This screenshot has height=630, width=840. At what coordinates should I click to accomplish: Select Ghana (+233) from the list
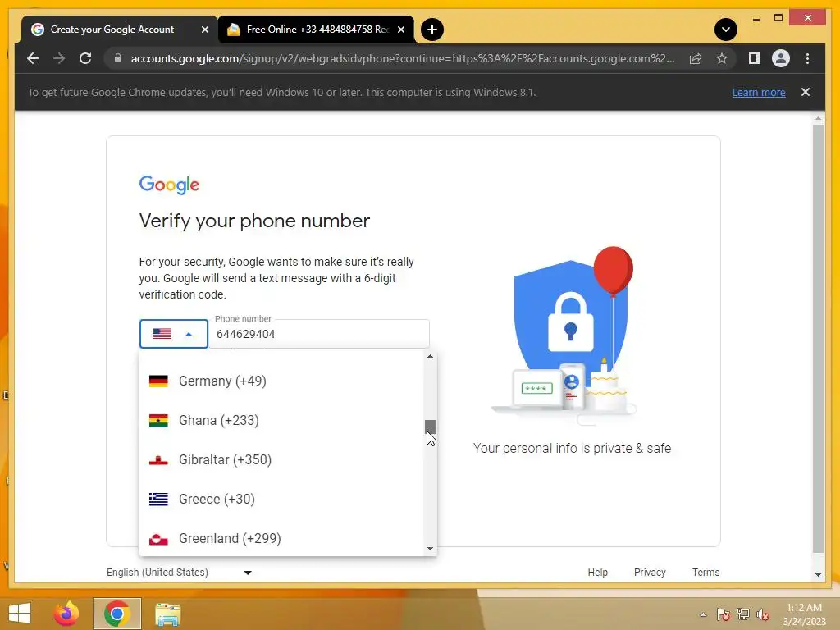pyautogui.click(x=282, y=421)
